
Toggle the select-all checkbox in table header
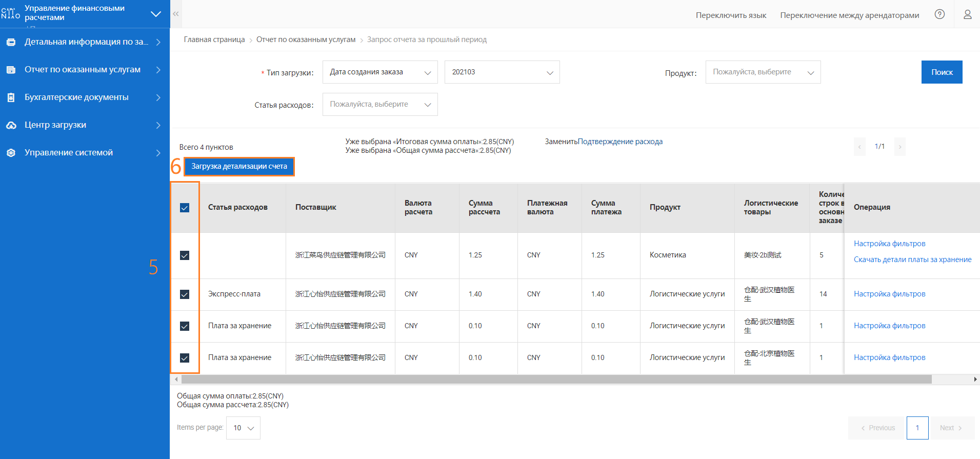[x=185, y=208]
